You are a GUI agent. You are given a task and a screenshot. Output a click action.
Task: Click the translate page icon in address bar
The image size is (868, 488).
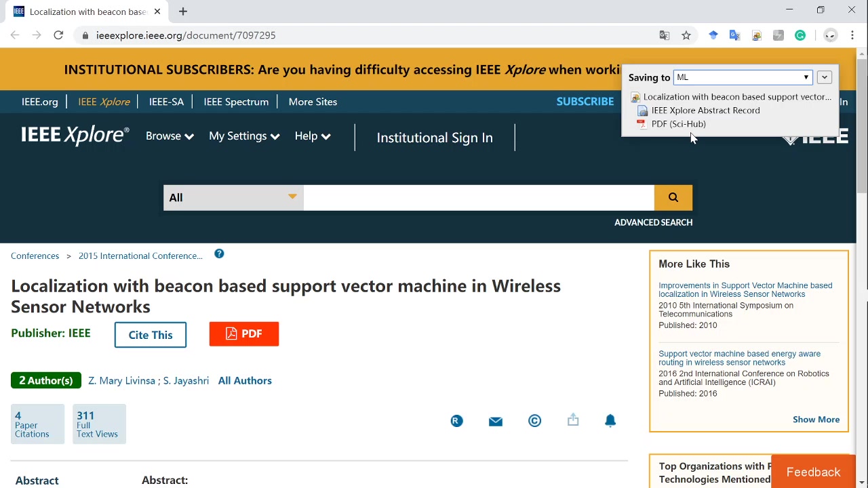coord(665,35)
